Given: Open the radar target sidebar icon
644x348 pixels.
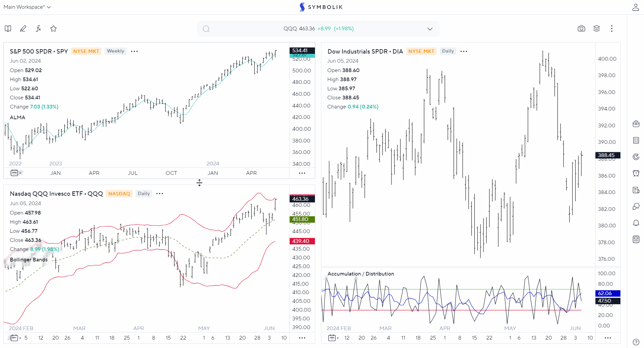Looking at the screenshot, I should [636, 157].
